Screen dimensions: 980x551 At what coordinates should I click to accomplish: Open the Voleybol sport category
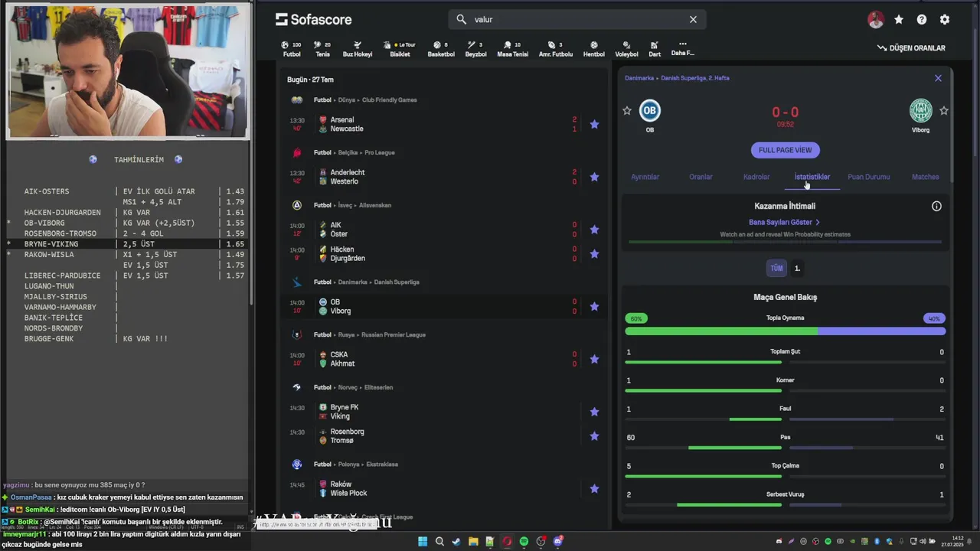[626, 49]
